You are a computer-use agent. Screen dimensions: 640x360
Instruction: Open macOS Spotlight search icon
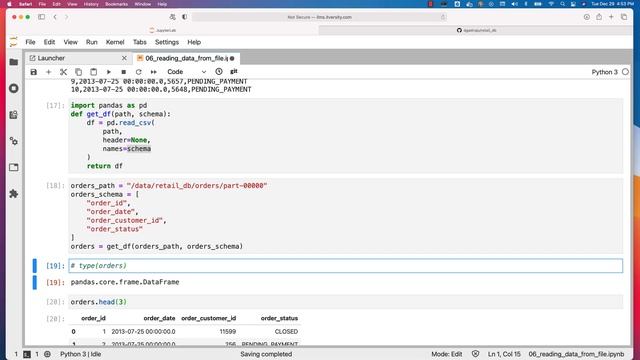pyautogui.click(x=562, y=4)
